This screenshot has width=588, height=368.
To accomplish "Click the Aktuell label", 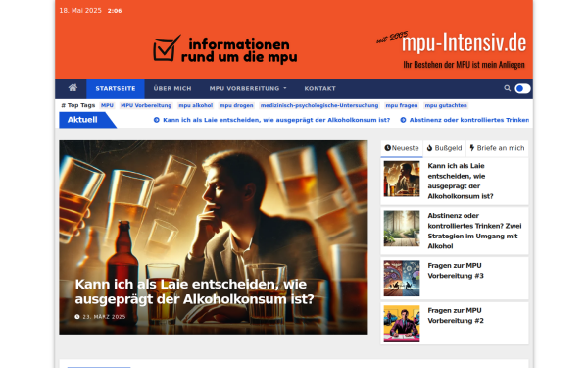I will pyautogui.click(x=82, y=120).
